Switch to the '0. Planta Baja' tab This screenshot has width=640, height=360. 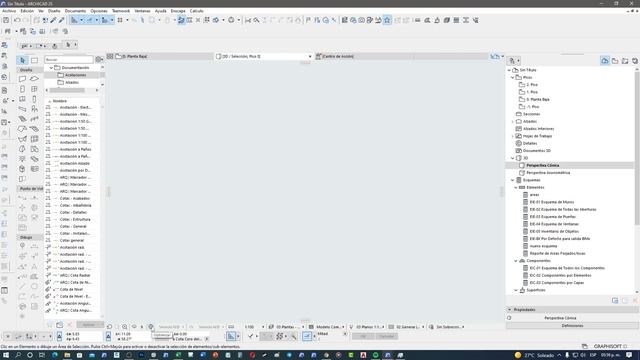(x=164, y=56)
